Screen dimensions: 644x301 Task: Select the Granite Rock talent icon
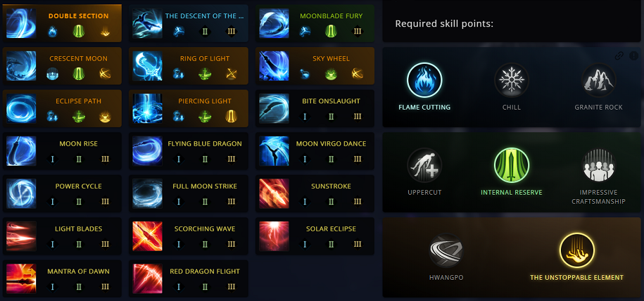[598, 80]
